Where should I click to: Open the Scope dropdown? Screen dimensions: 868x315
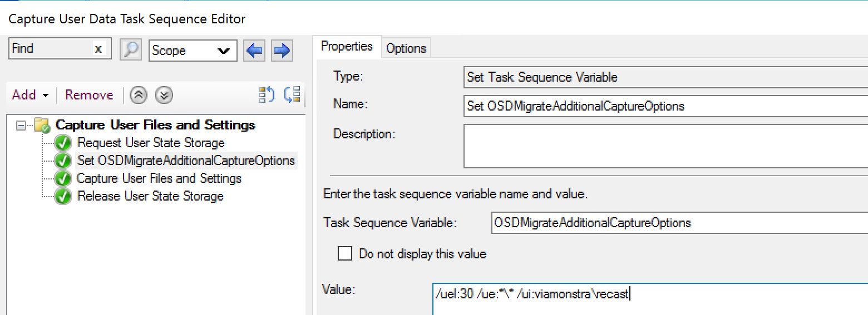(x=193, y=51)
